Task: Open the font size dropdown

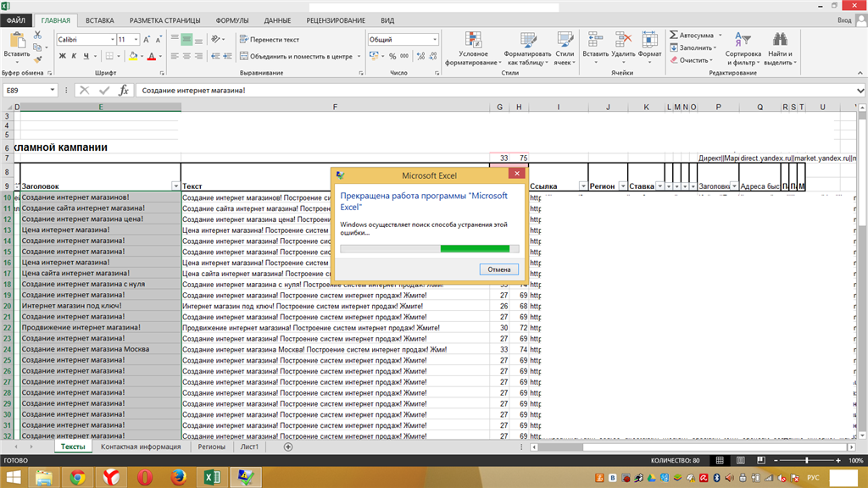Action: 136,39
